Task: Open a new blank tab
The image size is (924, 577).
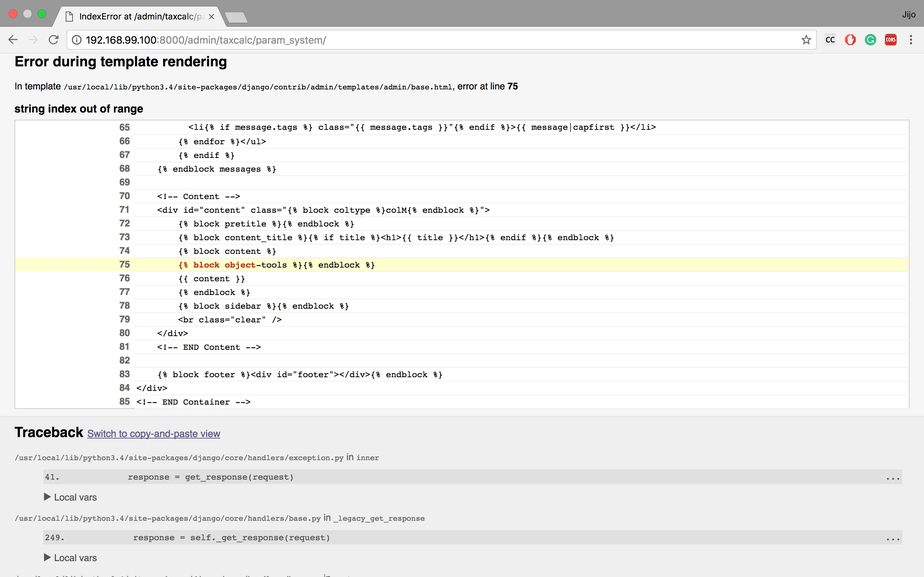Action: click(x=236, y=17)
